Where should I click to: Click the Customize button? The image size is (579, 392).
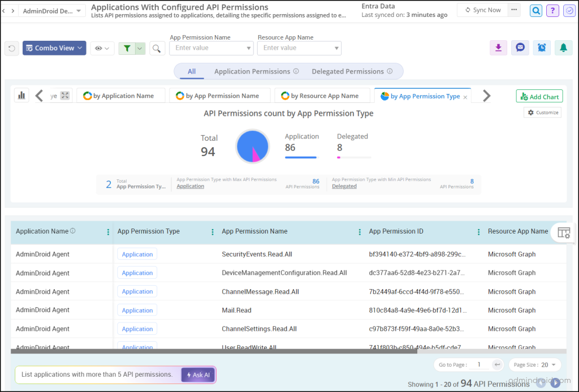[x=542, y=113]
